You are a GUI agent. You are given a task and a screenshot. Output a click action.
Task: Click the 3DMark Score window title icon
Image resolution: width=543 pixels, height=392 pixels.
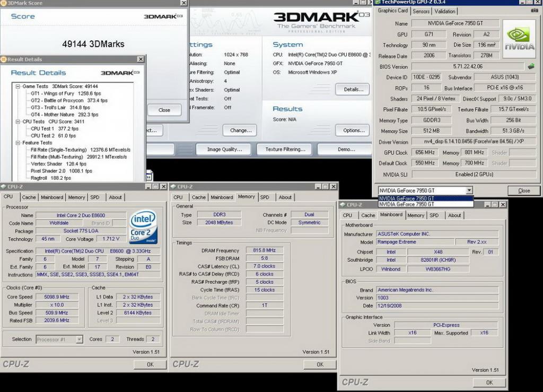tap(4, 3)
